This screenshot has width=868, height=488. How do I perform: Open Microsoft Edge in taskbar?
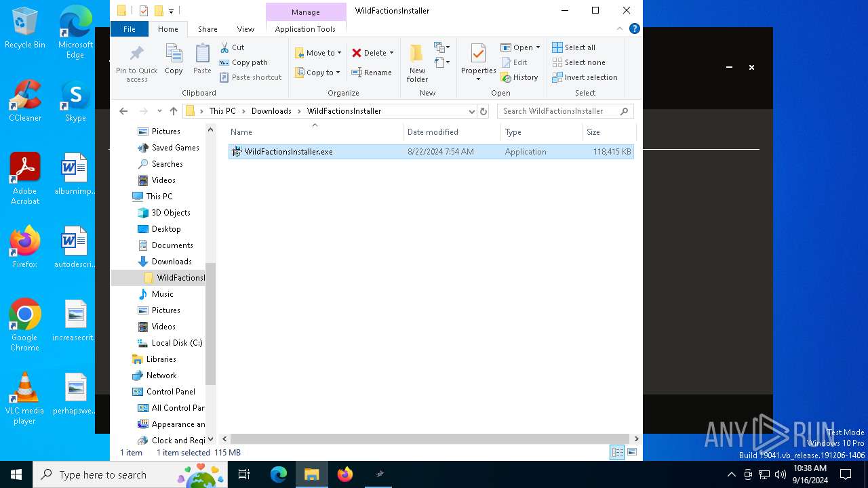tap(279, 474)
